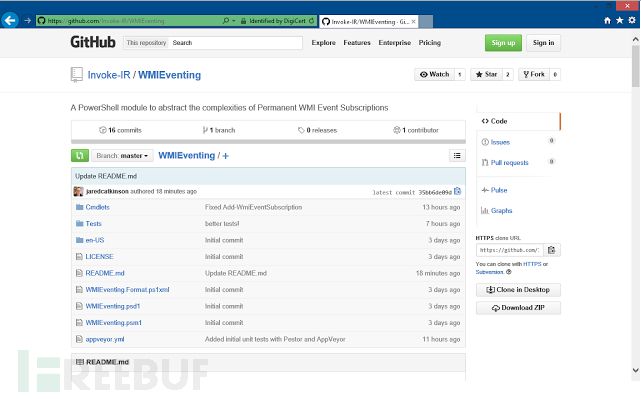
Task: Open the address bar dropdown arrow
Action: (x=234, y=20)
